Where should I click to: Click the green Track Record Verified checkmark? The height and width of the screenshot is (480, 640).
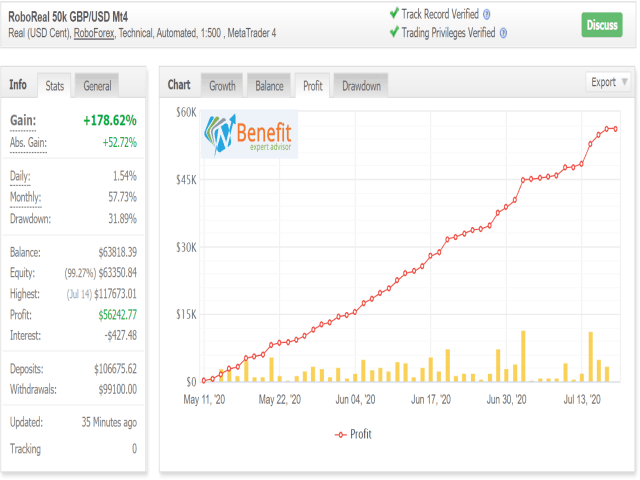pyautogui.click(x=394, y=13)
